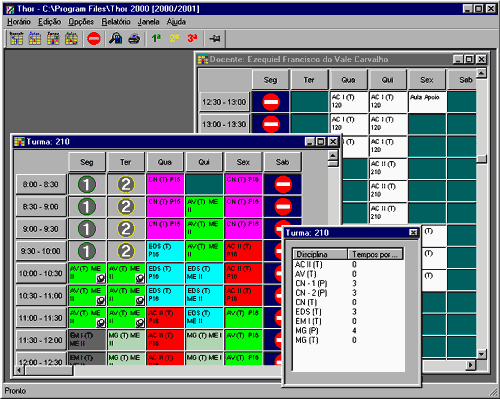This screenshot has width=500, height=399.
Task: Open the Horário menu
Action: (x=19, y=22)
